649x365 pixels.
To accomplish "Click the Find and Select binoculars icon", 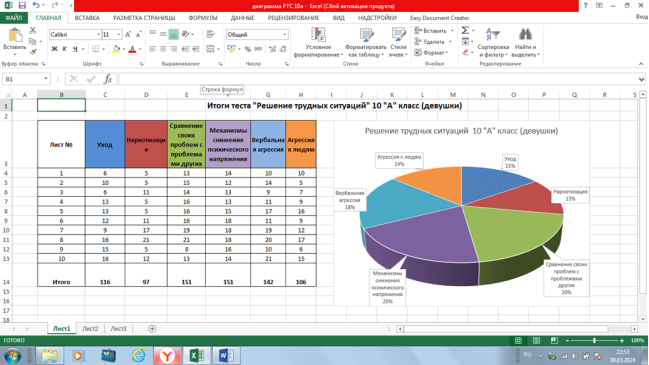I will click(525, 34).
